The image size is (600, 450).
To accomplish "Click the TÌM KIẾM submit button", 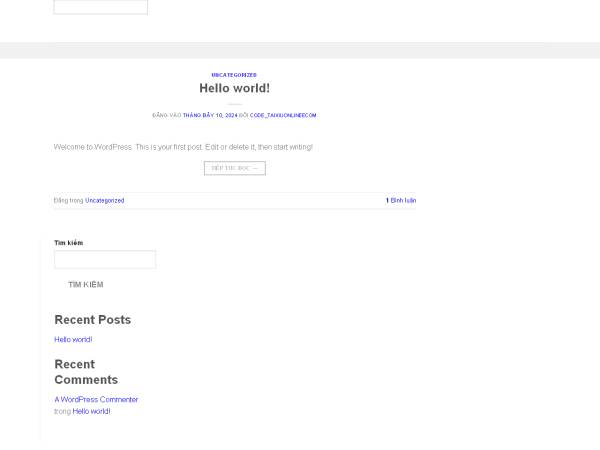I will coord(85,285).
